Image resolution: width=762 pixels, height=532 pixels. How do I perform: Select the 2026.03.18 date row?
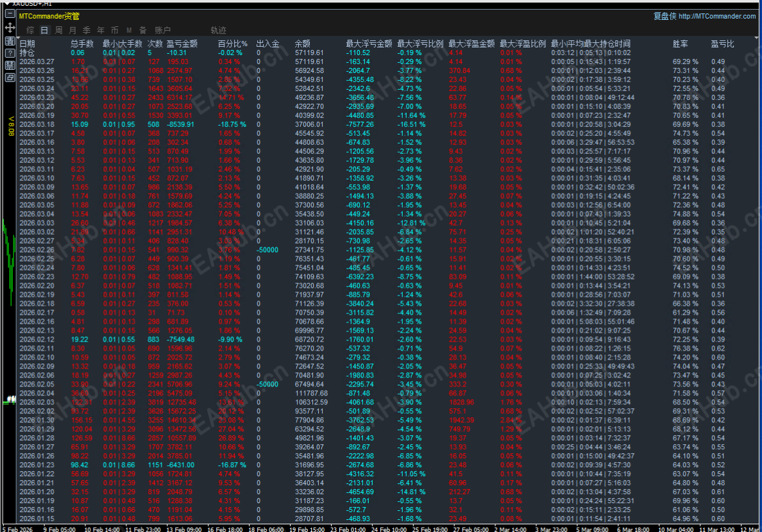[37, 124]
